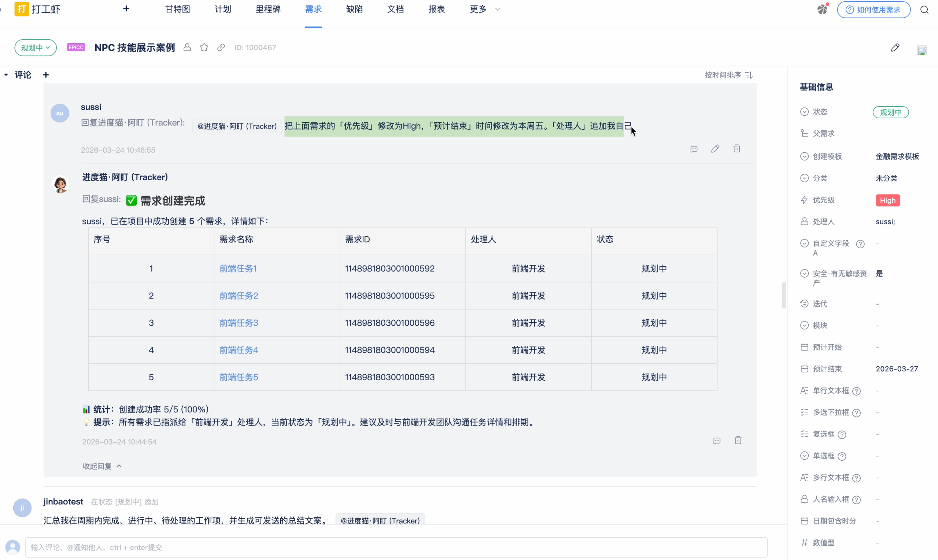The height and width of the screenshot is (560, 938).
Task: Reply to sussi's comment icon
Action: pos(694,149)
